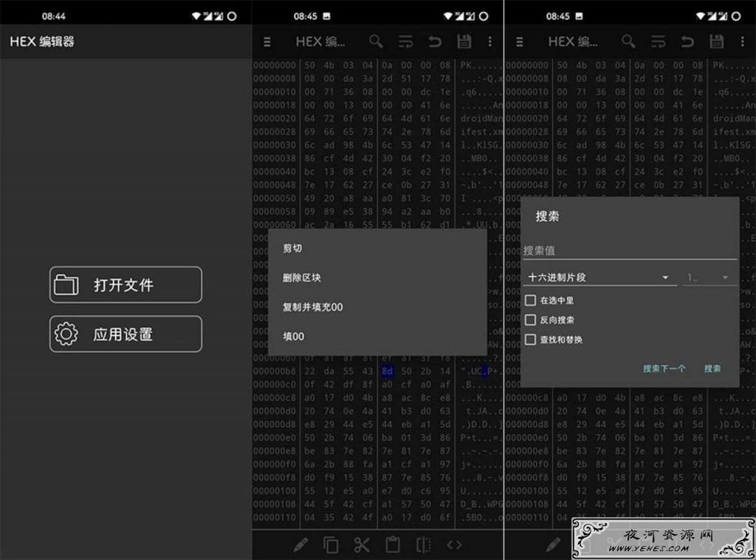The image size is (756, 560).
Task: Expand the small disabled dropdown beside 十六进制片段
Action: coord(708,277)
